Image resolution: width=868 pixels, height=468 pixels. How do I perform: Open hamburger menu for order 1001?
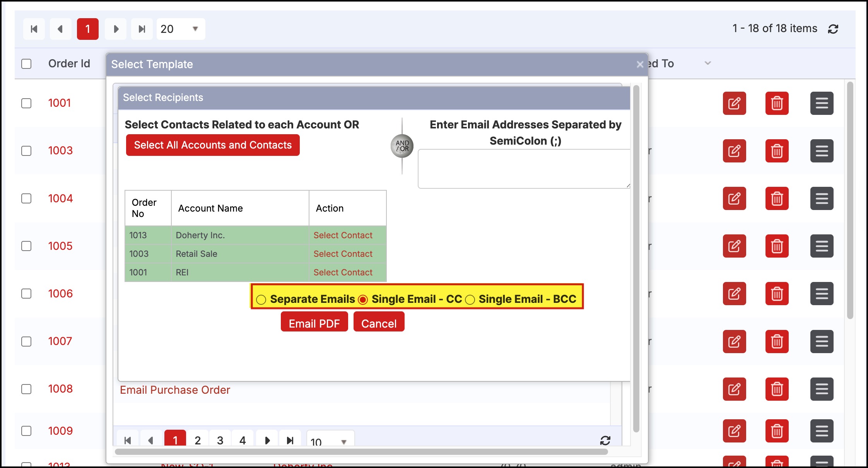[x=822, y=103]
